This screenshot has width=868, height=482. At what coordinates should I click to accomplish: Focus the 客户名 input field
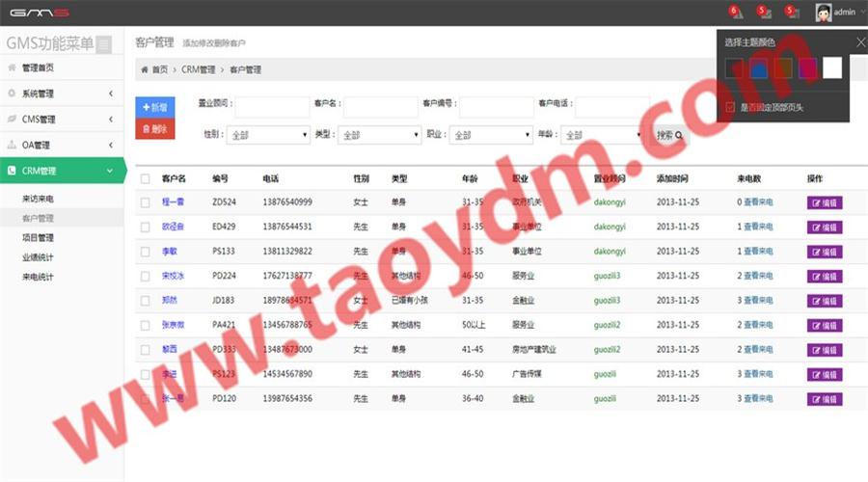click(x=381, y=107)
